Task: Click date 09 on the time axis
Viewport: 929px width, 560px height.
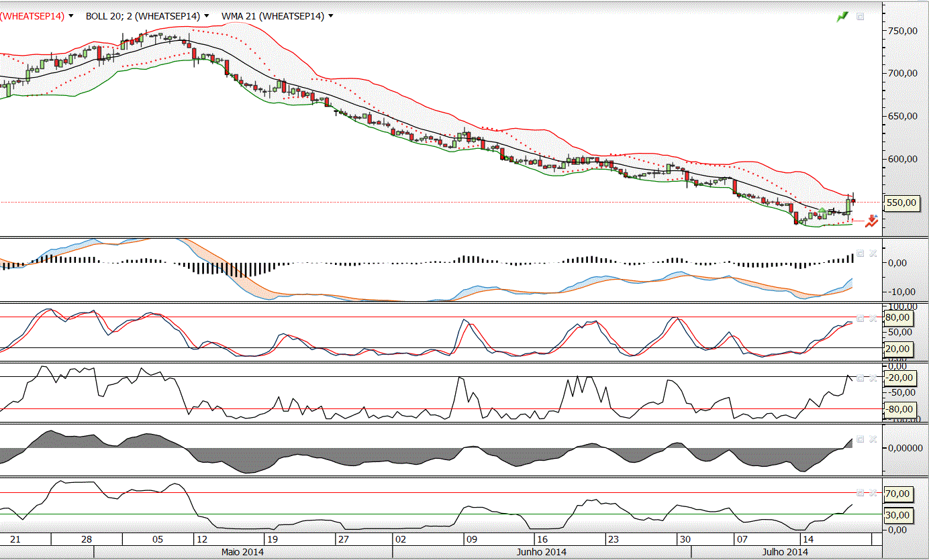Action: pyautogui.click(x=471, y=539)
